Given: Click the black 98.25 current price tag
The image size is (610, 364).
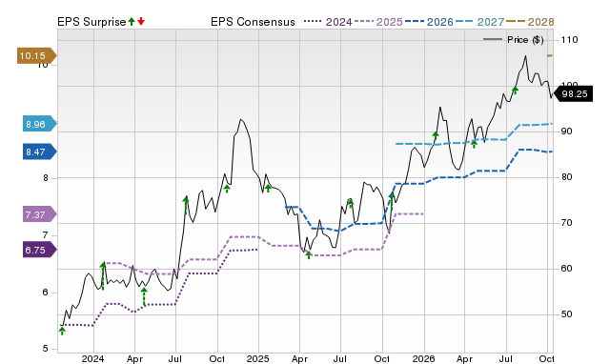Looking at the screenshot, I should click(x=573, y=94).
